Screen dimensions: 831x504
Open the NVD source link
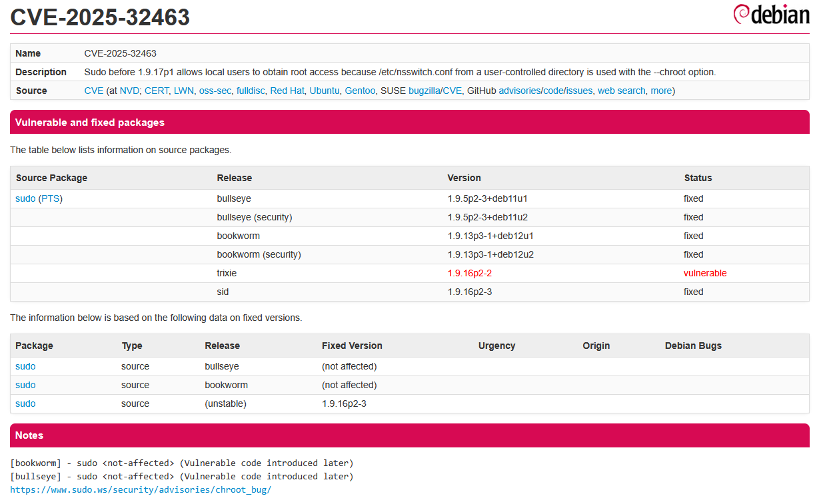click(129, 91)
